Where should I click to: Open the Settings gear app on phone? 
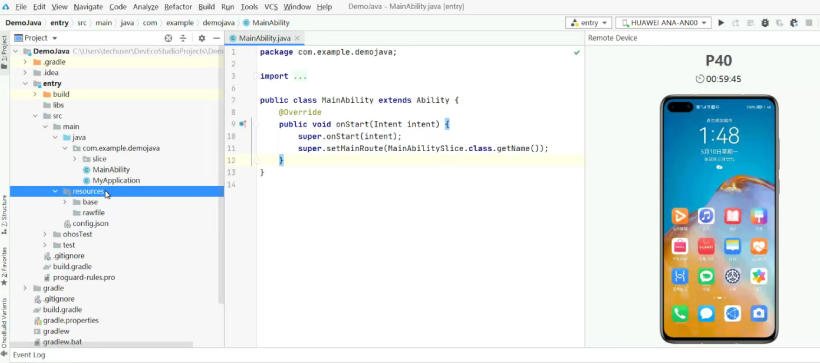[733, 276]
